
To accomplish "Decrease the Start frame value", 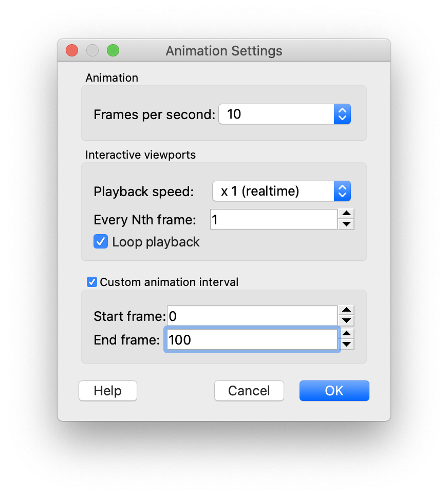I will pyautogui.click(x=347, y=321).
